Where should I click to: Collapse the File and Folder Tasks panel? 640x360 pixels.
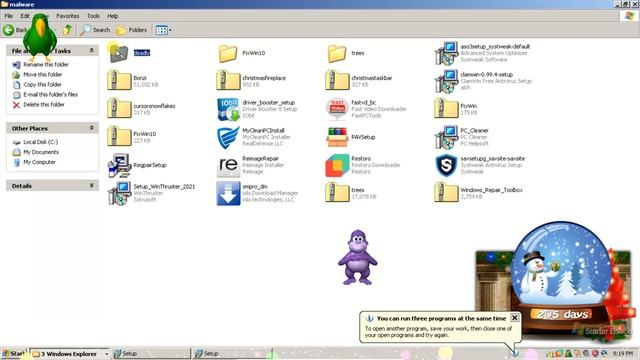[91, 50]
